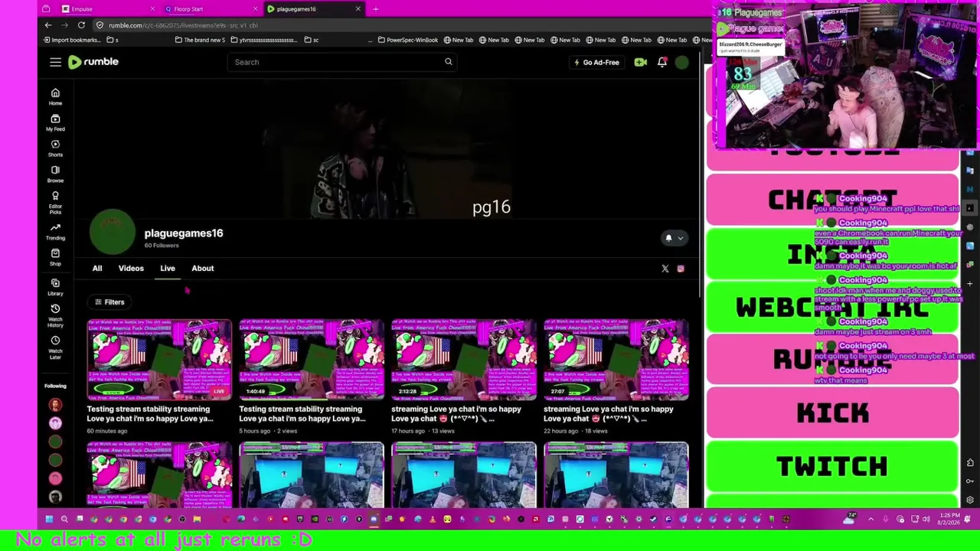Click the "5 hours ago · 2 views" text
This screenshot has width=980, height=551.
pos(268,431)
